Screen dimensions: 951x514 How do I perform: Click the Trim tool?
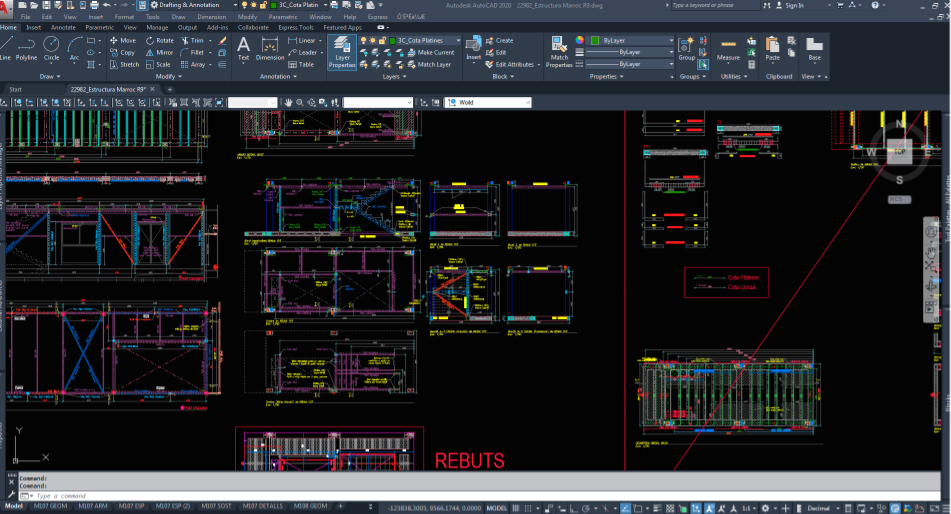(x=193, y=41)
